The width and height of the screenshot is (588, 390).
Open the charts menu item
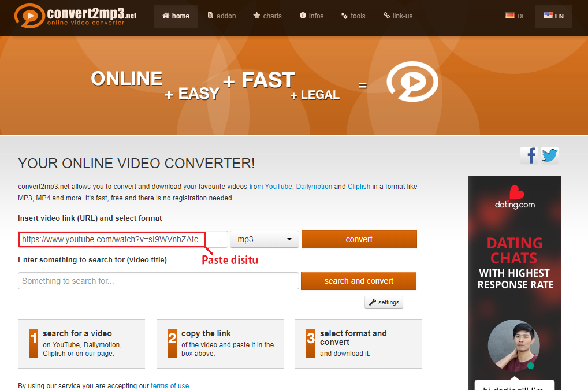267,16
